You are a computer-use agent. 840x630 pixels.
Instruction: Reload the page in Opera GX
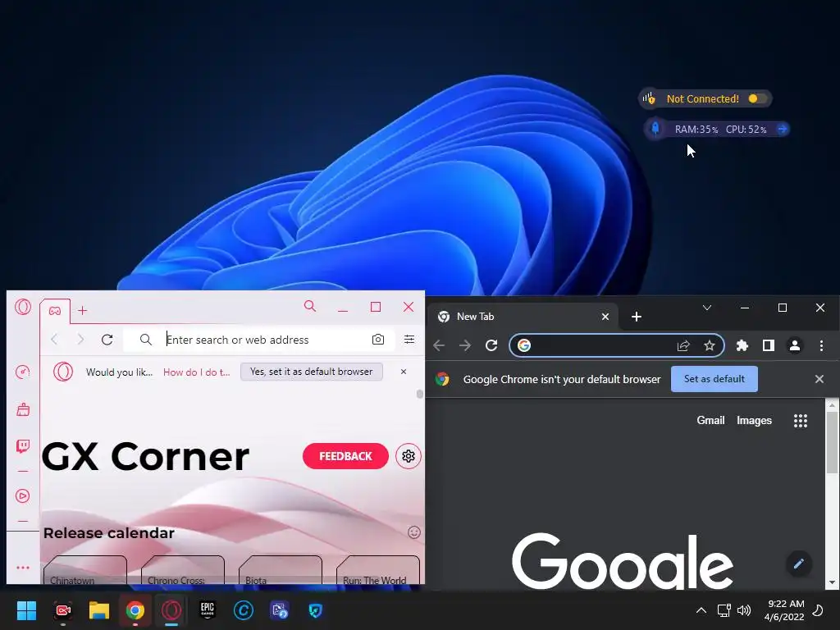(107, 340)
